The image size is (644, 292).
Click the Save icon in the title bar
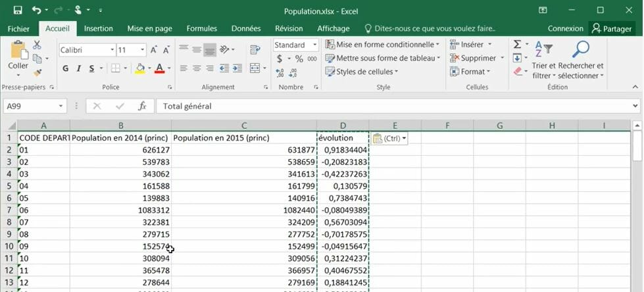tap(18, 10)
